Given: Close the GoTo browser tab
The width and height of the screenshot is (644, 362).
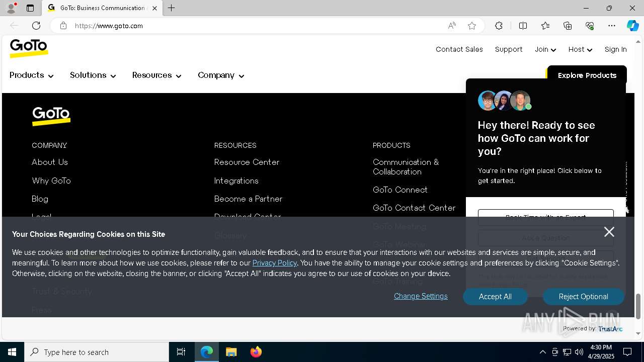Looking at the screenshot, I should coord(154,8).
